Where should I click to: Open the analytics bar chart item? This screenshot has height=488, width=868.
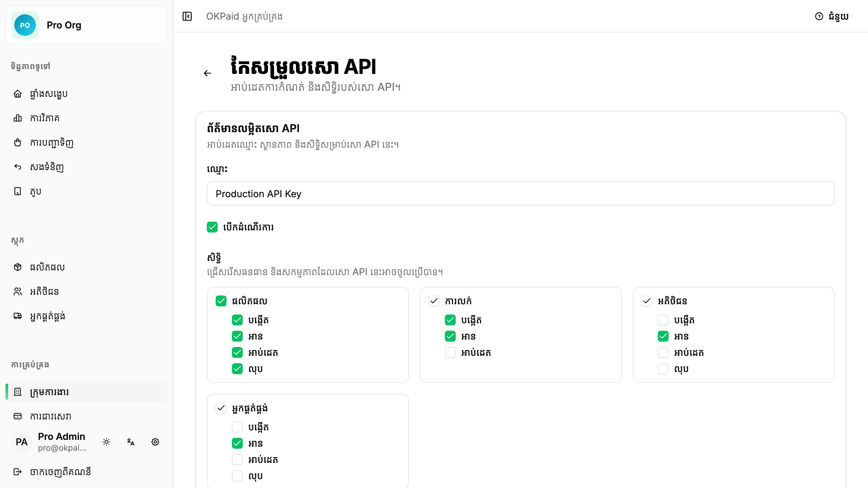(x=87, y=118)
